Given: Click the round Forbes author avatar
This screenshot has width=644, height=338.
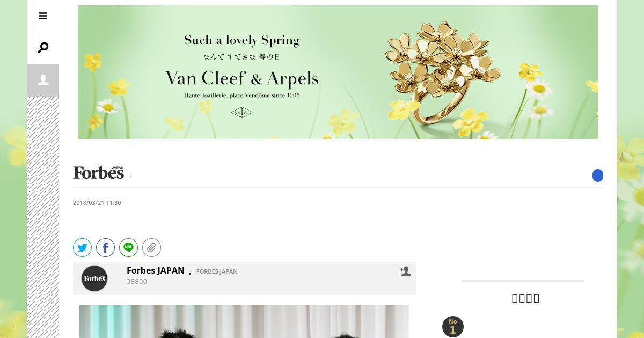Looking at the screenshot, I should 94,278.
